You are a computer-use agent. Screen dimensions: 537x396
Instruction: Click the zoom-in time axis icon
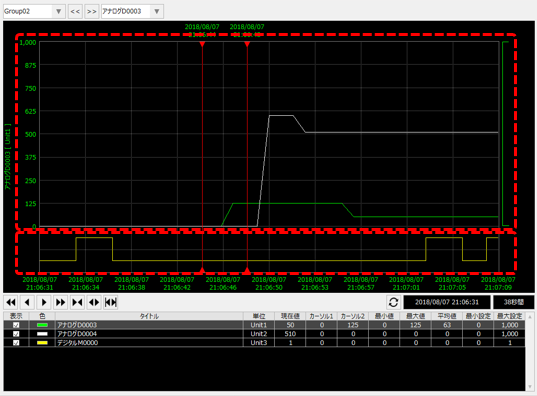[77, 302]
